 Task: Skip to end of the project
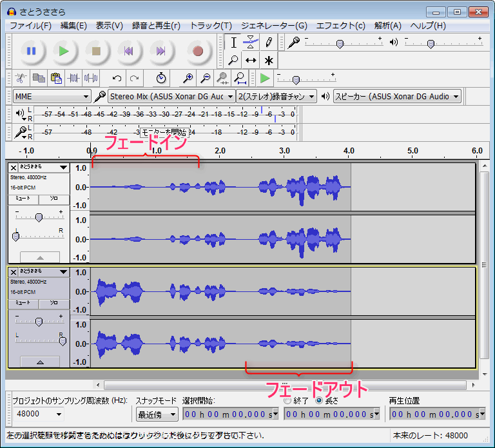[x=160, y=51]
